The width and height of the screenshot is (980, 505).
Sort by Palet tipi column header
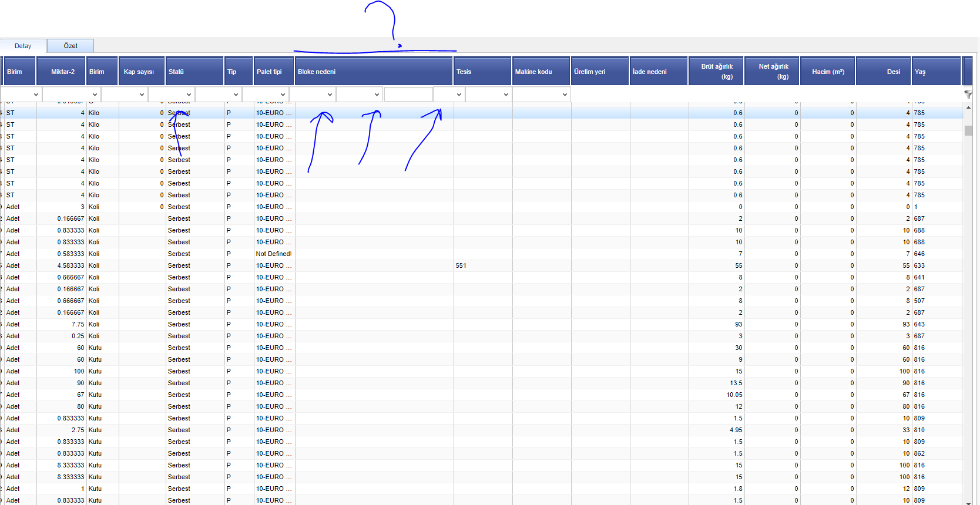click(274, 72)
